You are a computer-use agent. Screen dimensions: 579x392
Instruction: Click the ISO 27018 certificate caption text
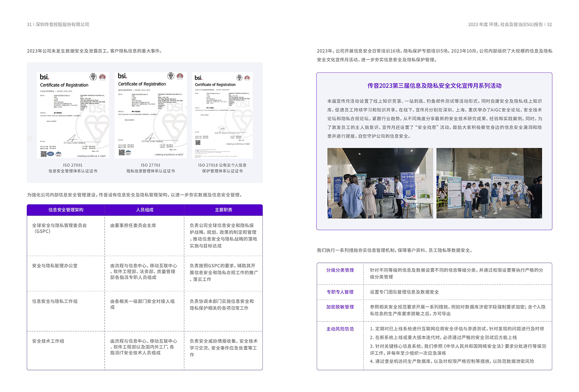(x=222, y=168)
